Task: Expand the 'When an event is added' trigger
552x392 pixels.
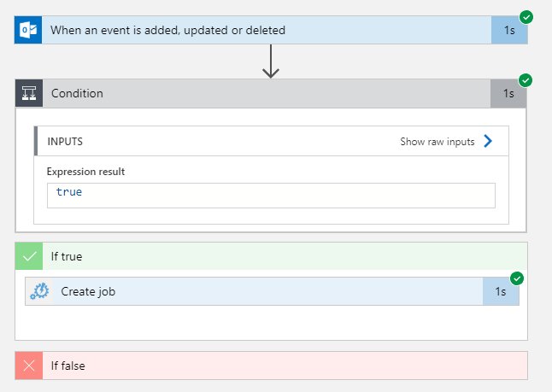Action: click(x=256, y=30)
